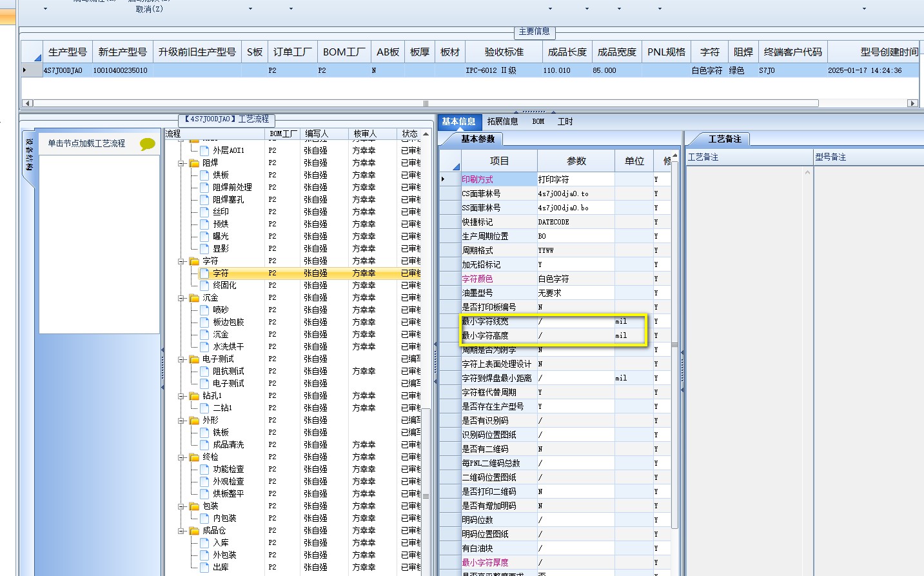Click the document icon beside 终固化
This screenshot has height=576, width=924.
click(204, 286)
